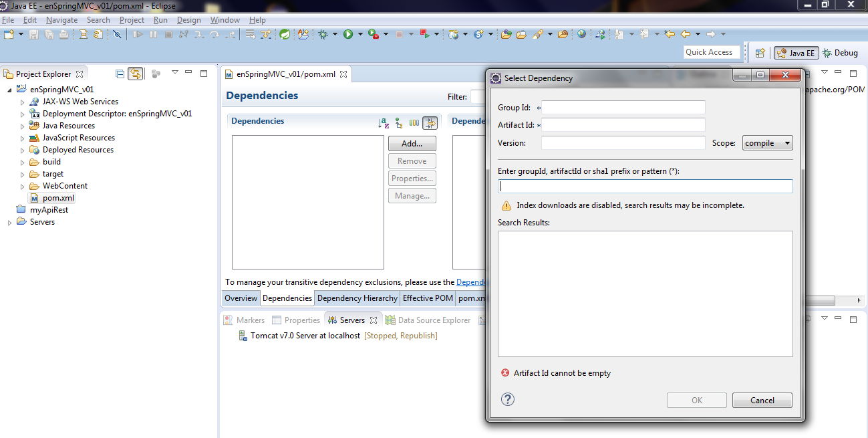Minimize the Project Explorer panel

click(188, 72)
